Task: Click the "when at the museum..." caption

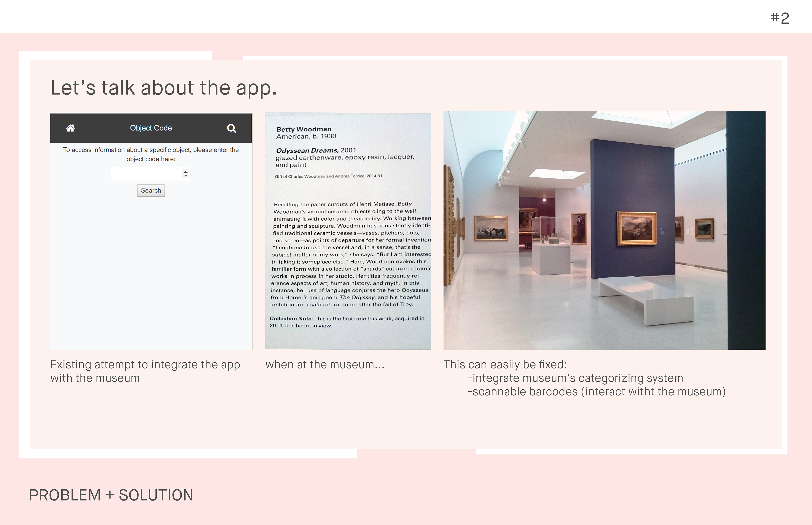Action: click(325, 365)
